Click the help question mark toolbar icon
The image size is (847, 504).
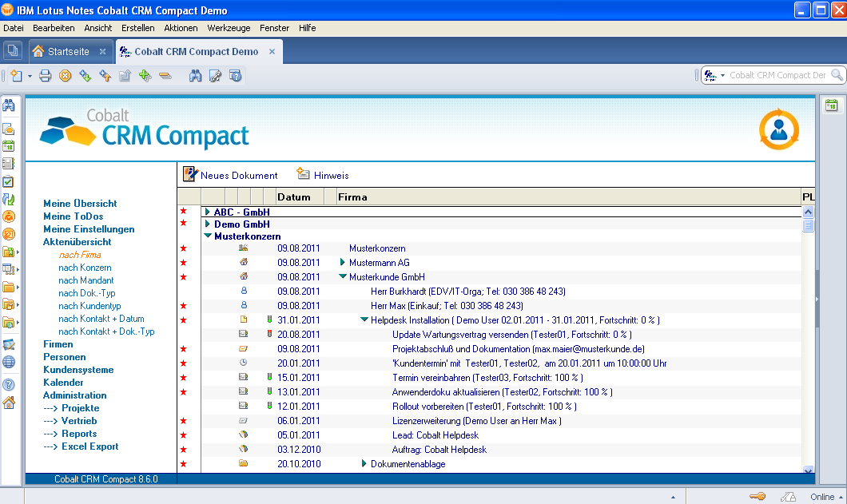point(235,76)
